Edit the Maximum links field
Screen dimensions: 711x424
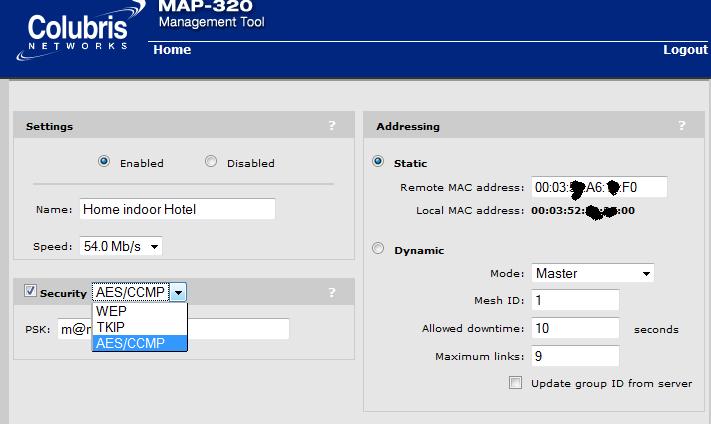point(575,356)
